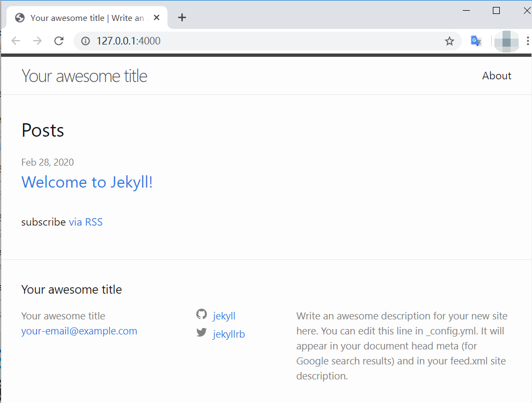Open a new browser tab
The height and width of the screenshot is (403, 532).
click(x=182, y=18)
